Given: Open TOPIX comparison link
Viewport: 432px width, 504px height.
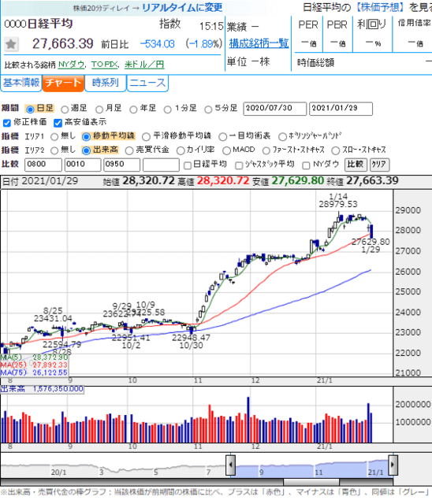Looking at the screenshot, I should point(105,65).
